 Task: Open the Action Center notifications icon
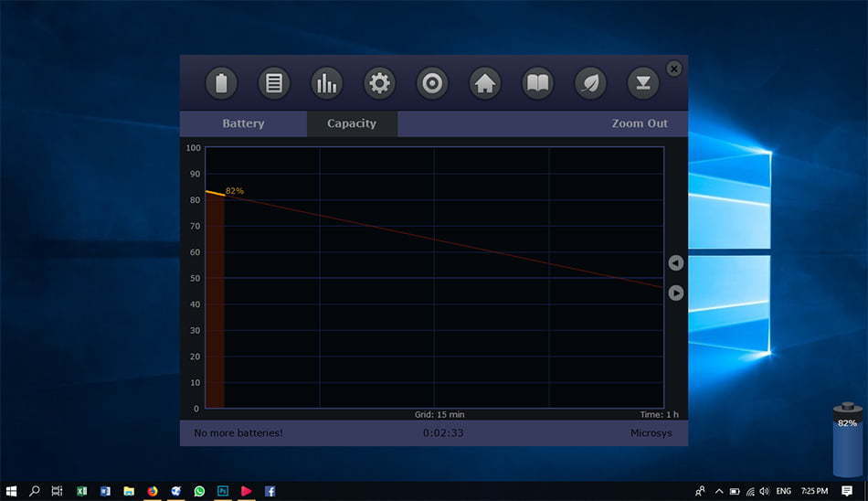click(x=847, y=491)
